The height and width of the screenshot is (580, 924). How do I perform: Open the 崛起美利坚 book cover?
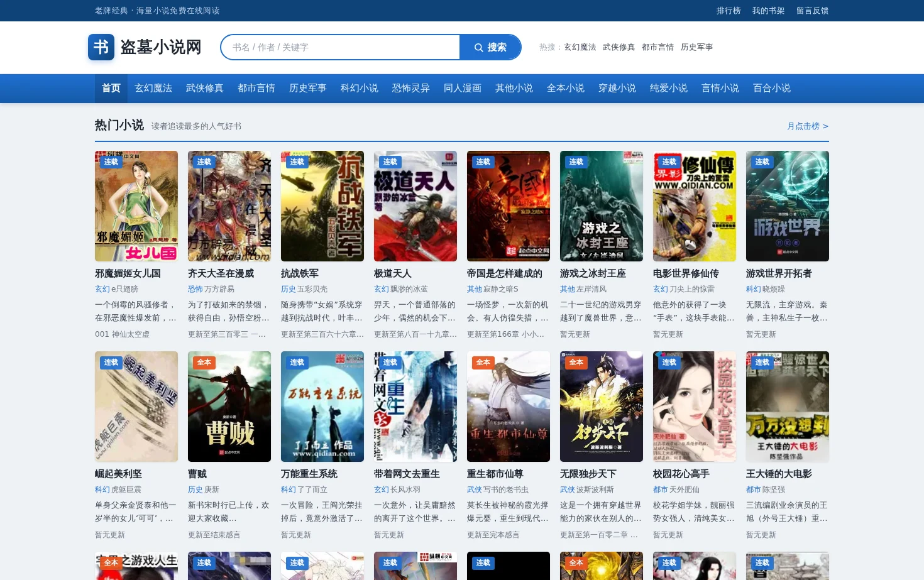(136, 407)
